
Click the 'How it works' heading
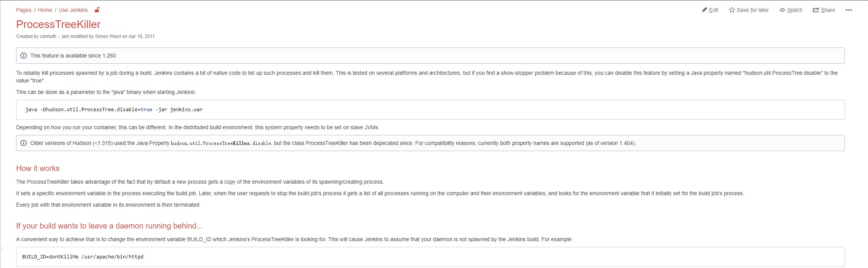pyautogui.click(x=38, y=168)
